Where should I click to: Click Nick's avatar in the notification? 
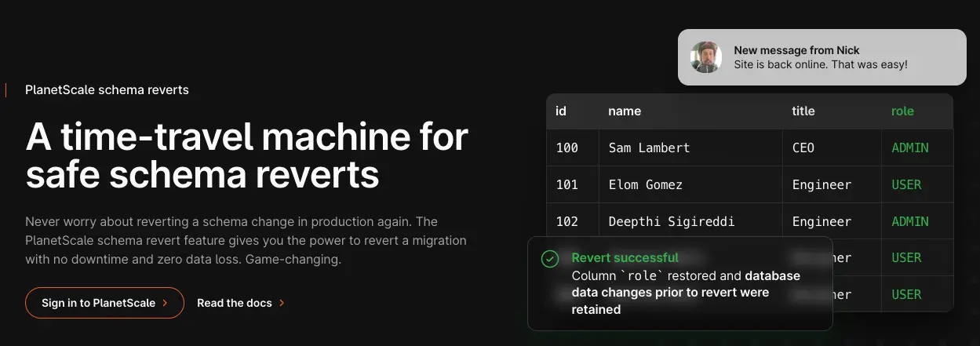pyautogui.click(x=705, y=57)
